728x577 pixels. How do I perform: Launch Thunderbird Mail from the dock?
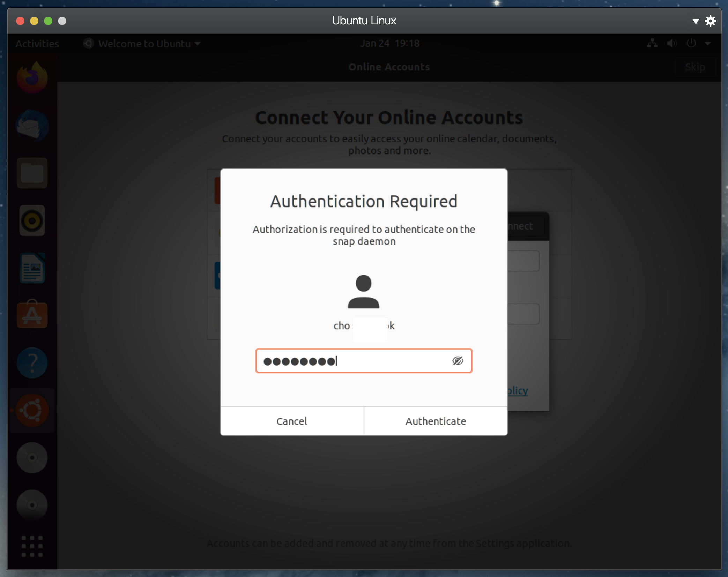click(32, 126)
